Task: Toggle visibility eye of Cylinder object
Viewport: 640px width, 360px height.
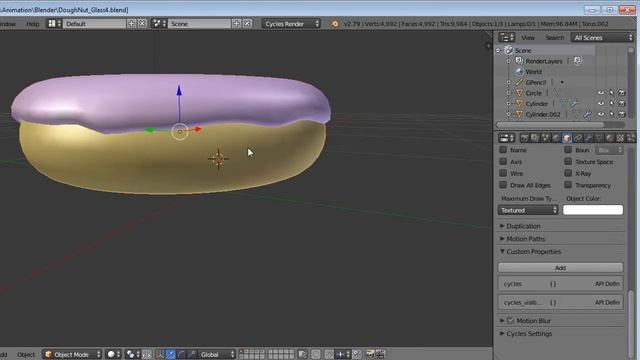Action: click(x=601, y=104)
